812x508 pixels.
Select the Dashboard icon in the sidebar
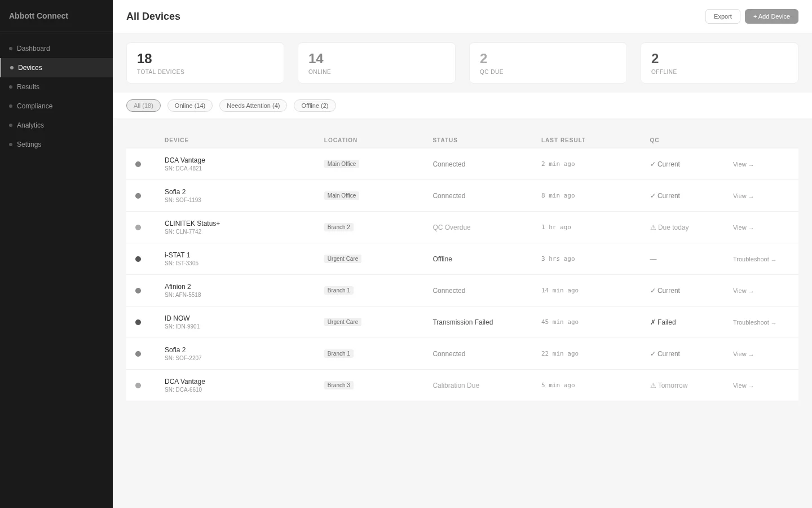click(x=12, y=49)
